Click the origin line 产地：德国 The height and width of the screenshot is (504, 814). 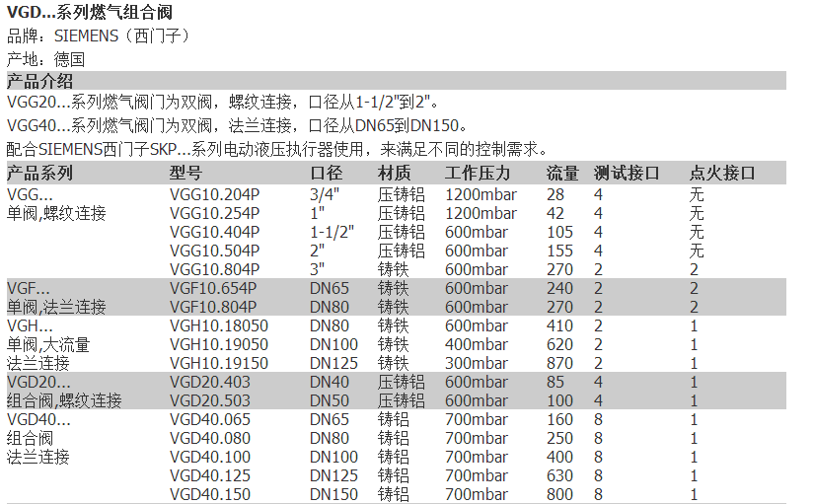45,59
